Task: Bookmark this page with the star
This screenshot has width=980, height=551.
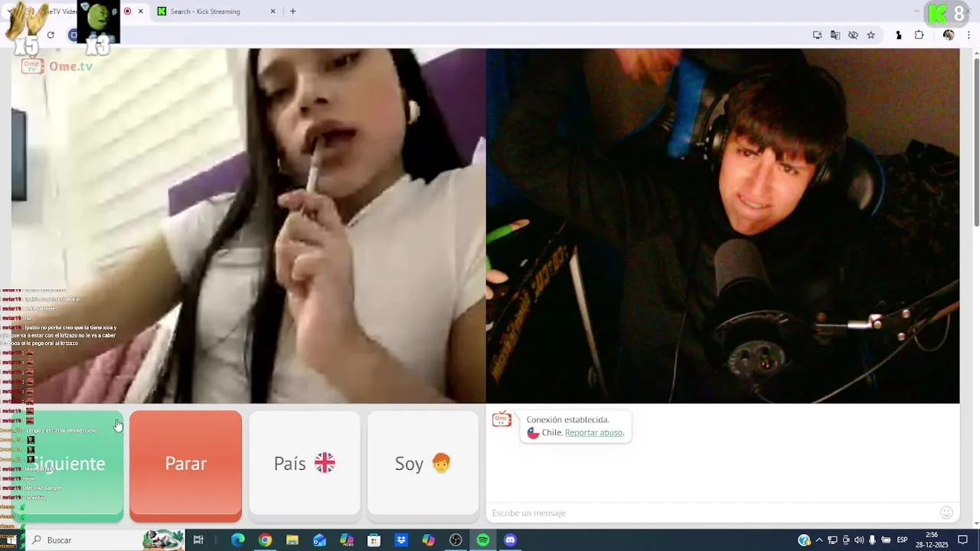Action: (x=871, y=35)
